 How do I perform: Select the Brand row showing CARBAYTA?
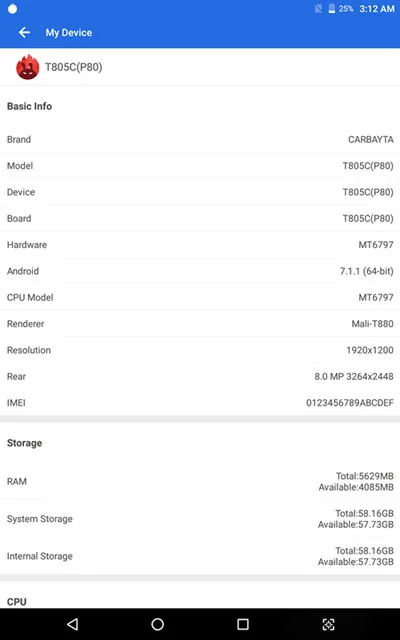pyautogui.click(x=200, y=140)
